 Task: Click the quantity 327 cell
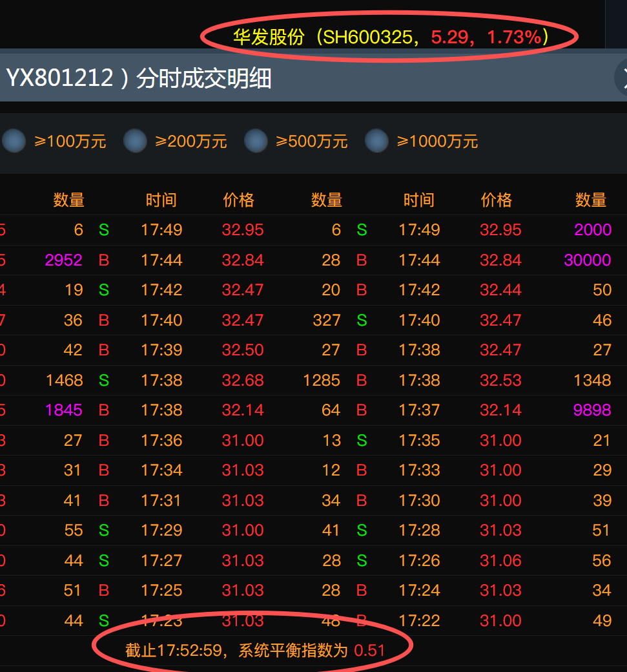click(326, 320)
